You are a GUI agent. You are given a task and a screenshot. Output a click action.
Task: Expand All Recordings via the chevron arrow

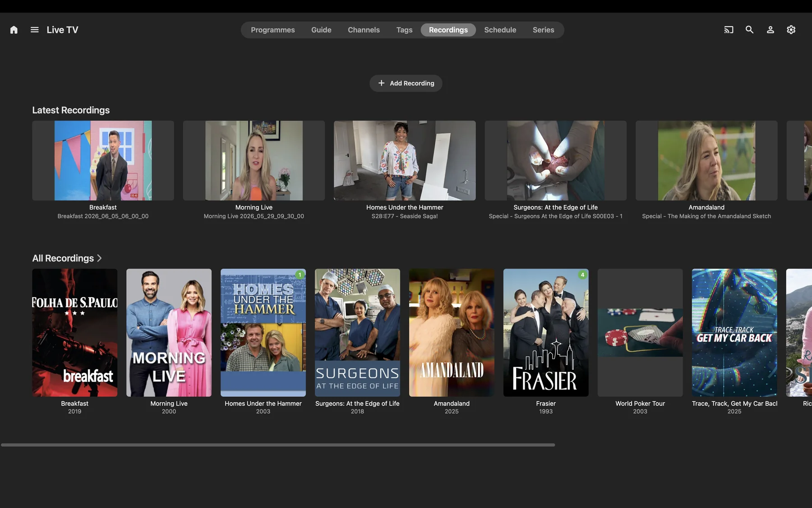click(99, 258)
